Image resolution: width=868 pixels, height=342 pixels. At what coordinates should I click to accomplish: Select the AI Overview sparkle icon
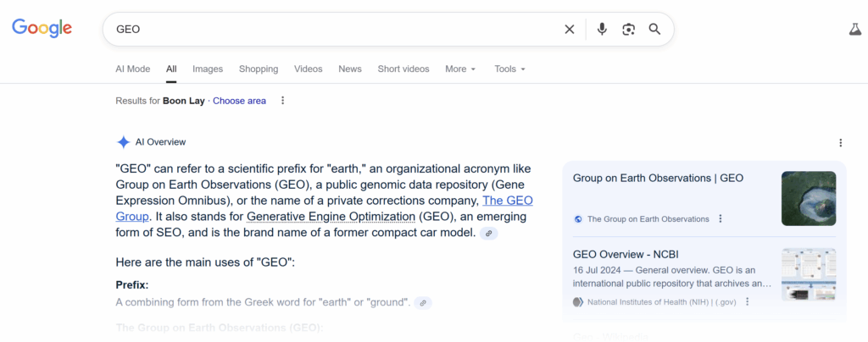pyautogui.click(x=124, y=142)
